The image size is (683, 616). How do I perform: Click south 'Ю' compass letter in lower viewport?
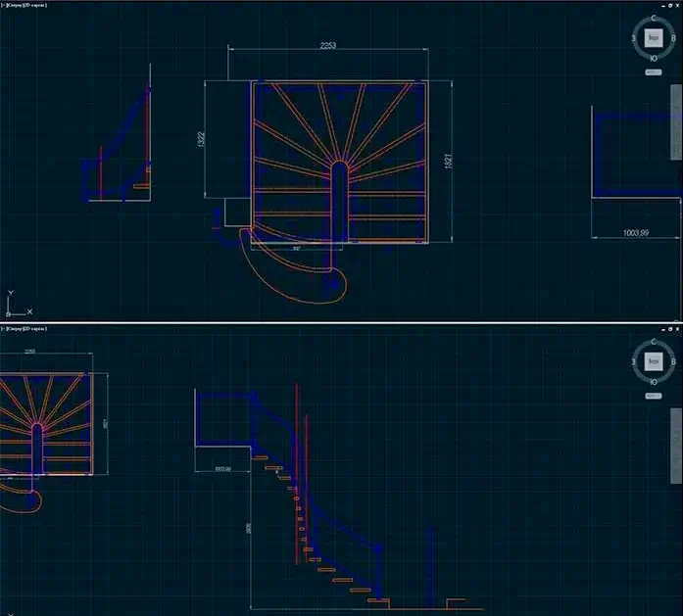653,383
